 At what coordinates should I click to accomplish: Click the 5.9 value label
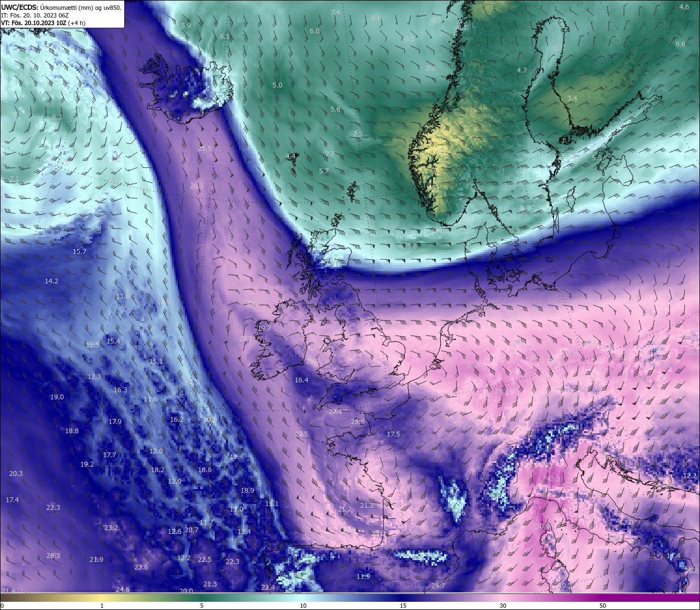(x=186, y=25)
